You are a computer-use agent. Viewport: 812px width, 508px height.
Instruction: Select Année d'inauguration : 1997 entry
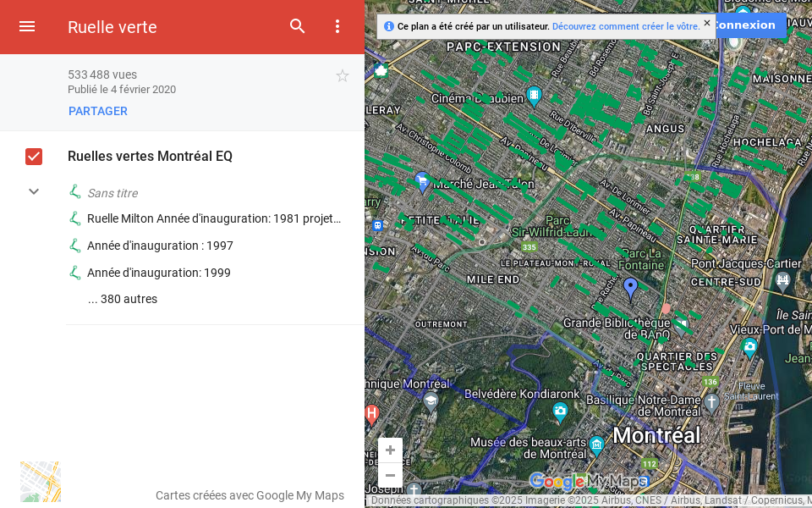pyautogui.click(x=160, y=246)
